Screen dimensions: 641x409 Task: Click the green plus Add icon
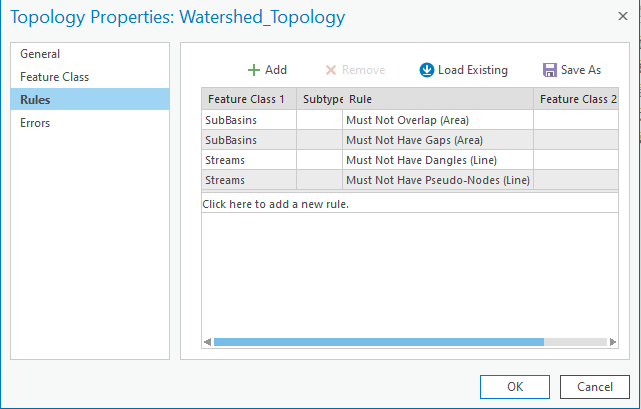coord(254,70)
